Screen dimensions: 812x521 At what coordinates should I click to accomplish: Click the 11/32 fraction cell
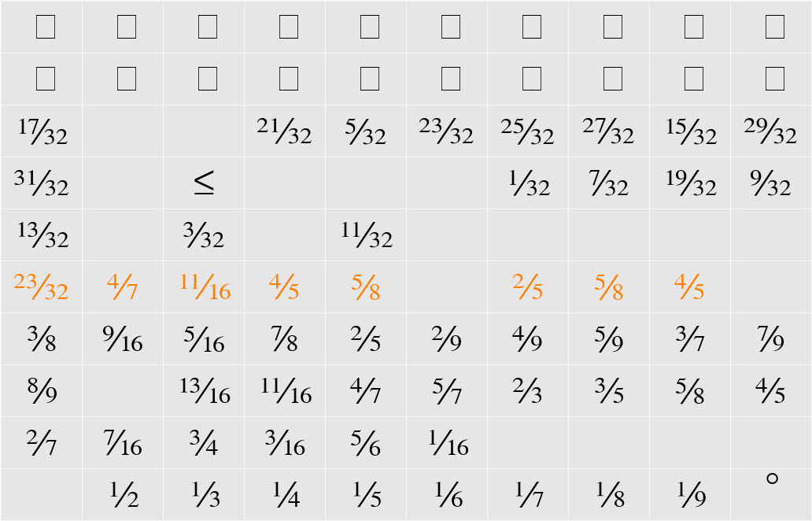click(367, 235)
